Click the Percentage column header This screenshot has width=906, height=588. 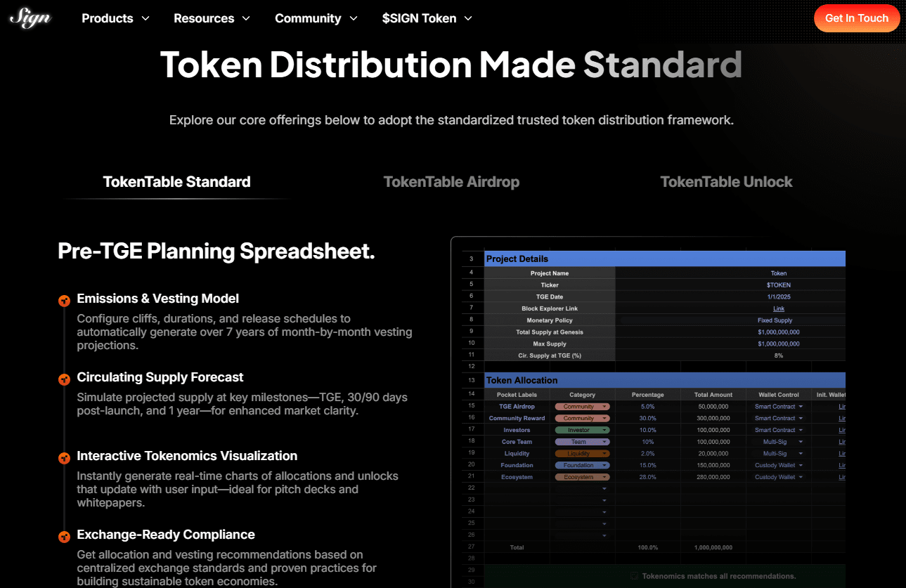pos(647,395)
